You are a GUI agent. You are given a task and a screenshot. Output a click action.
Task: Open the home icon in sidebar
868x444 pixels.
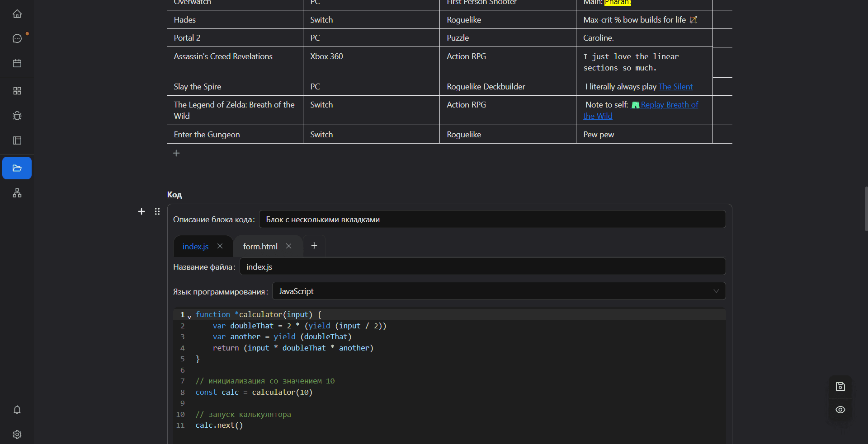coord(17,14)
